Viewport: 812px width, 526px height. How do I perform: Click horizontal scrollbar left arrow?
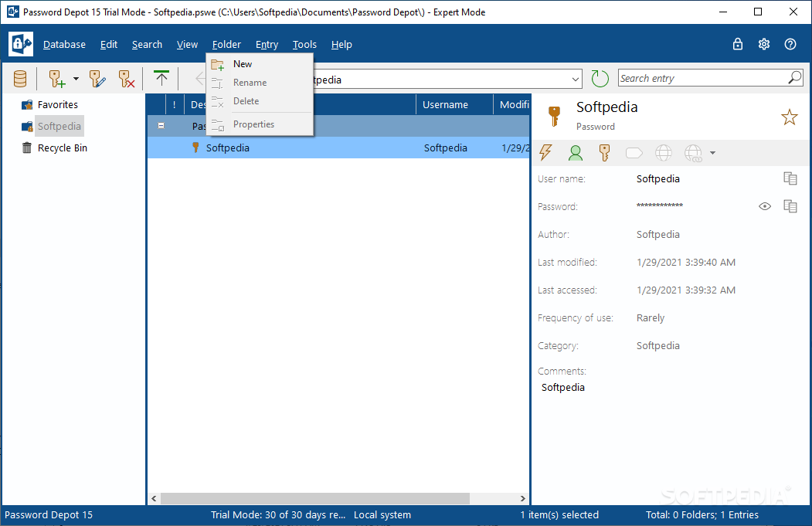click(154, 498)
